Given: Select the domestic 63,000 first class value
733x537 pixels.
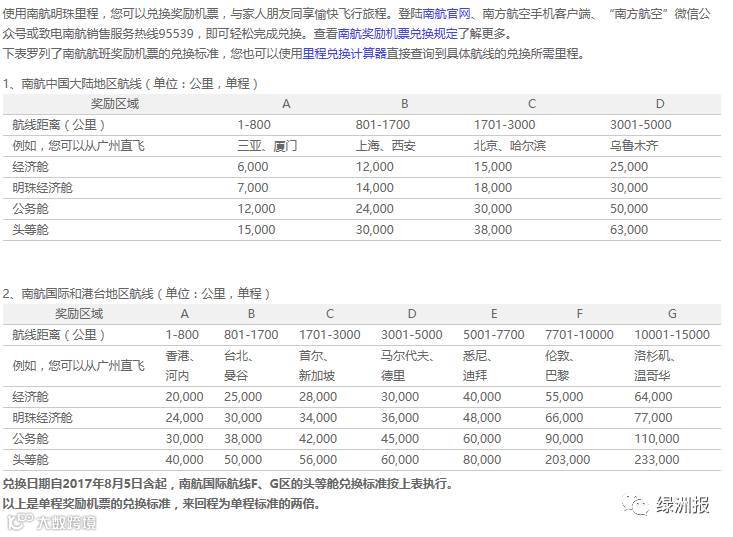Looking at the screenshot, I should [629, 230].
